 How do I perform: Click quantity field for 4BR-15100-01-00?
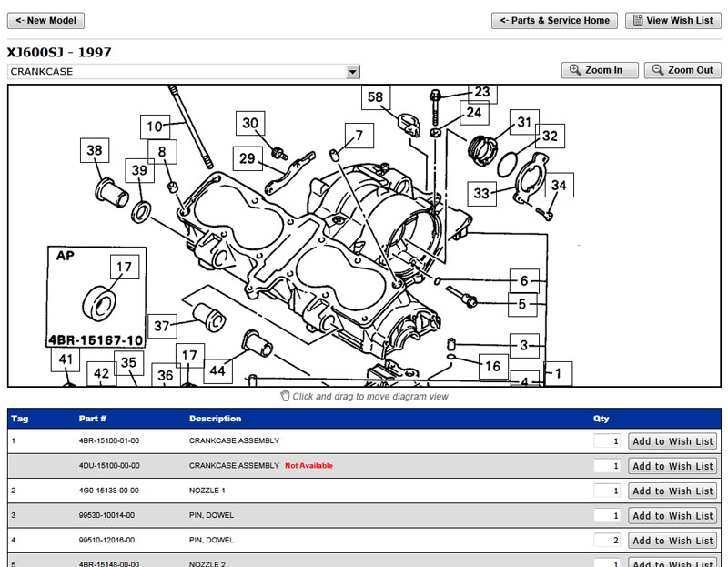(607, 441)
